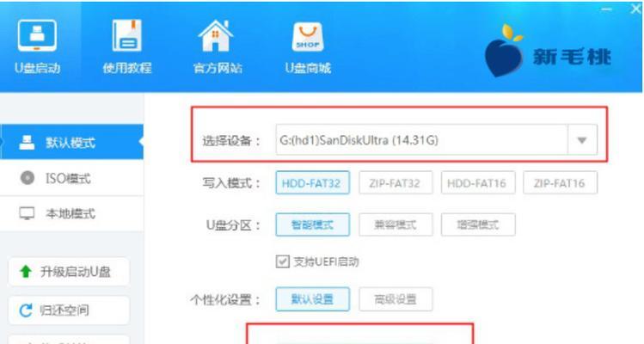Visit the 官方网站 house icon
This screenshot has height=344, width=644.
pos(216,35)
